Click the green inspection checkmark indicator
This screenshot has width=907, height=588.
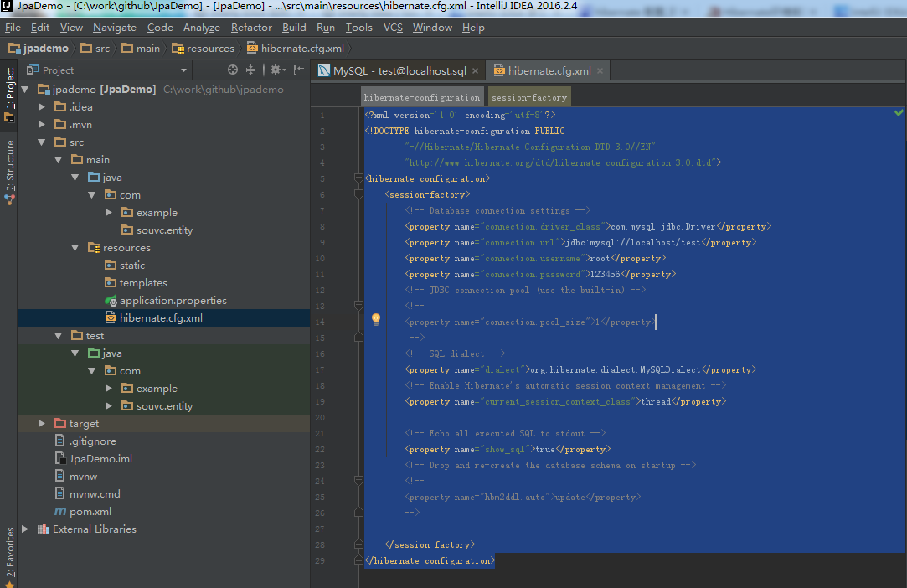pyautogui.click(x=899, y=112)
